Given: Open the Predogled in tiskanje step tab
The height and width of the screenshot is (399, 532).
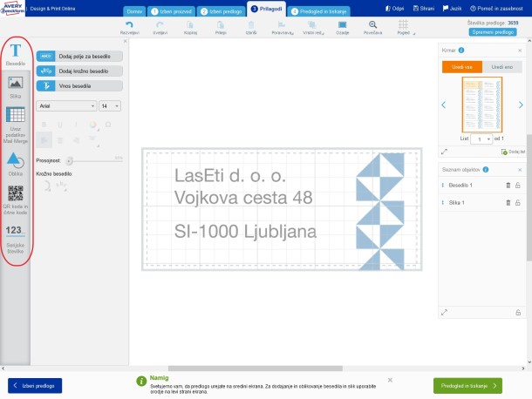Looking at the screenshot, I should click(x=319, y=11).
